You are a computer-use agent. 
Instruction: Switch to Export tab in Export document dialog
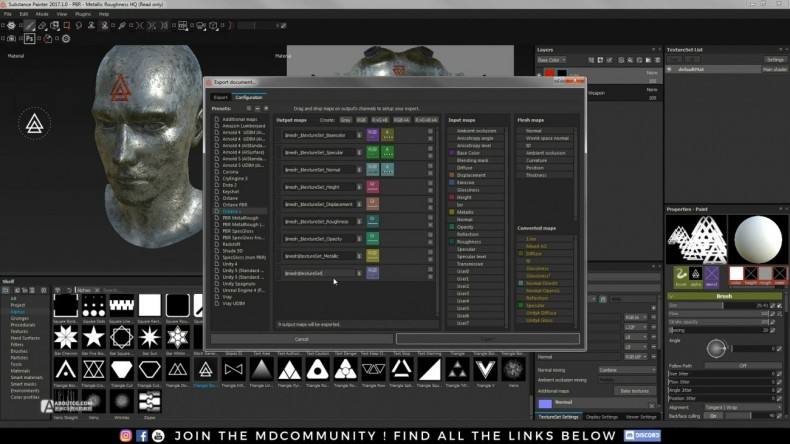(x=221, y=97)
